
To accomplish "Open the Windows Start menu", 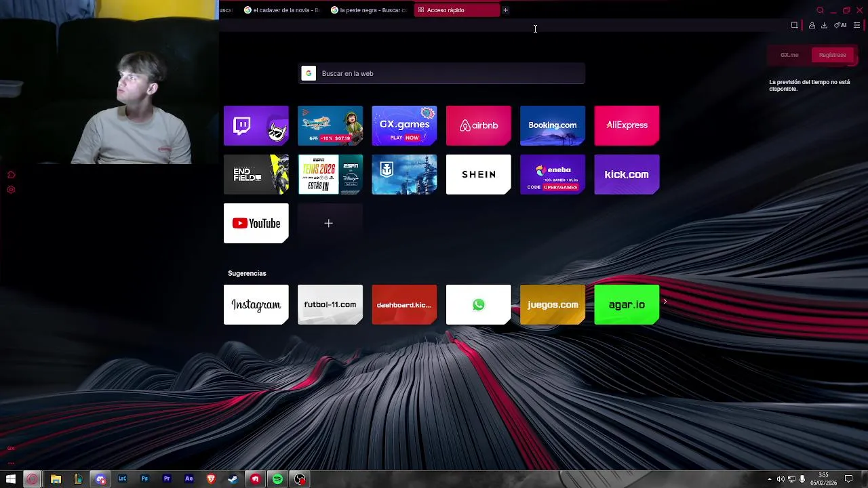I will [11, 479].
